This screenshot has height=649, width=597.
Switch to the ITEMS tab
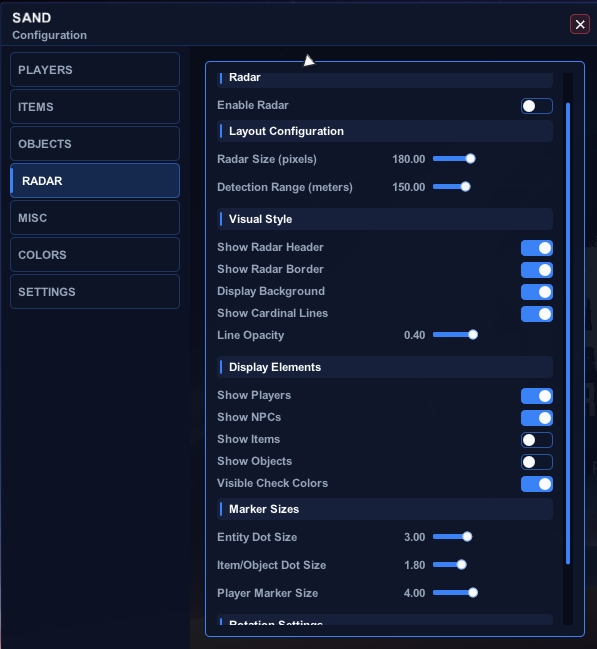(x=95, y=107)
